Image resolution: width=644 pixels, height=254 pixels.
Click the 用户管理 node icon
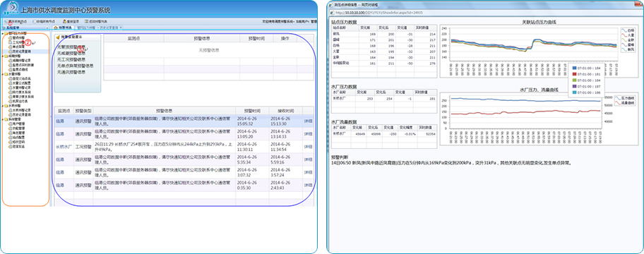pyautogui.click(x=11, y=123)
